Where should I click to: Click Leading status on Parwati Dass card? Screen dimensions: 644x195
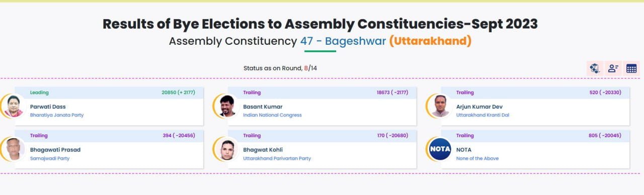(39, 92)
